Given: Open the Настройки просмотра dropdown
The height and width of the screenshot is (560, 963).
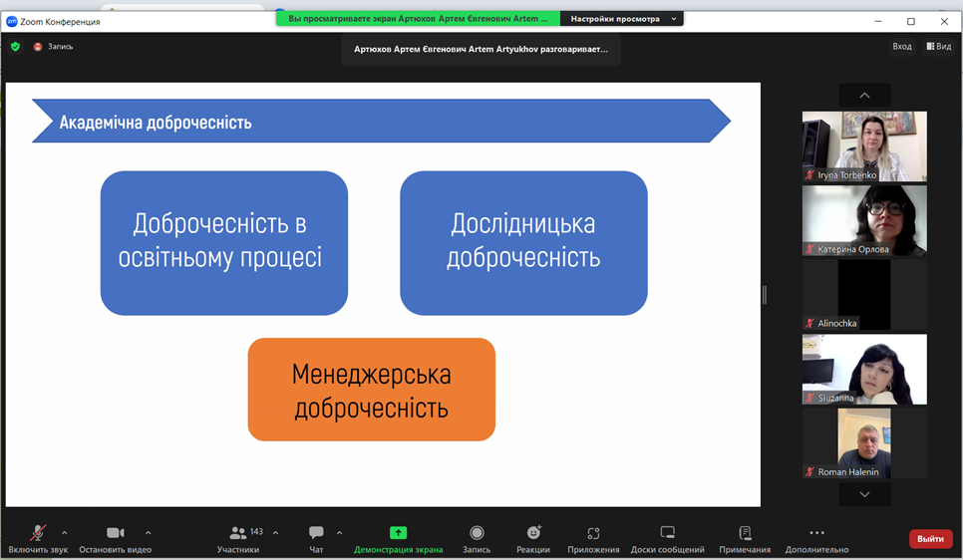Looking at the screenshot, I should [622, 19].
